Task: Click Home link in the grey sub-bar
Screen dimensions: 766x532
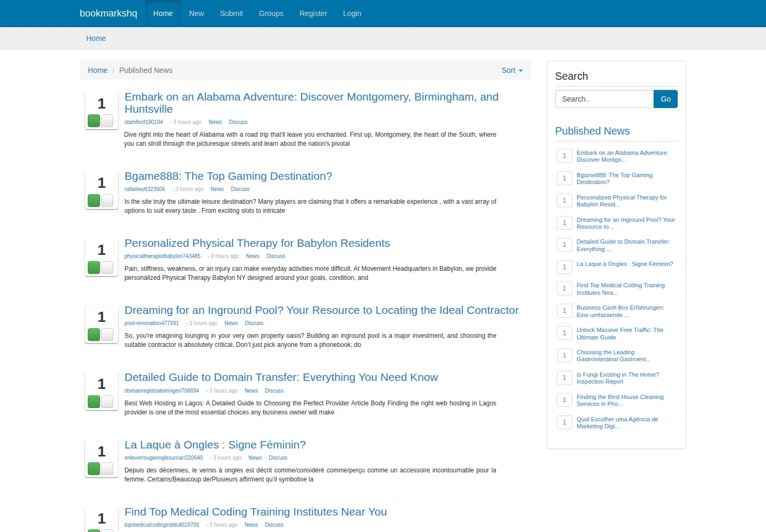Action: 96,38
